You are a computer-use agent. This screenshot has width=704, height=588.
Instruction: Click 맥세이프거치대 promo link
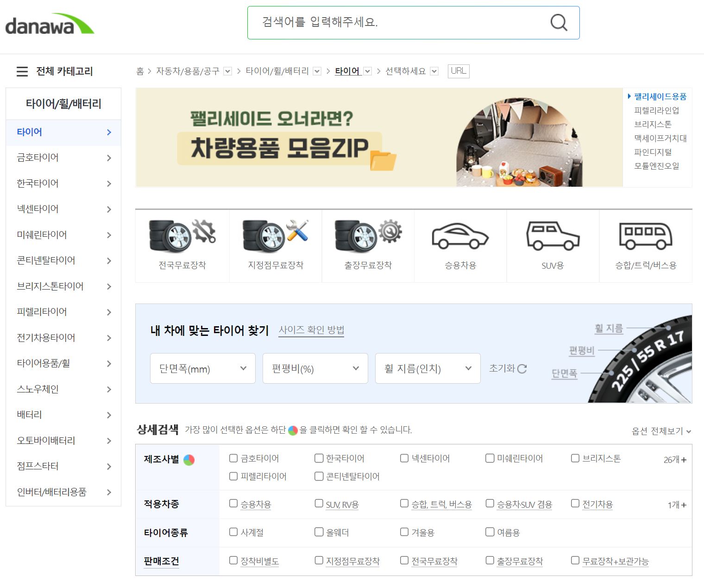click(x=660, y=139)
